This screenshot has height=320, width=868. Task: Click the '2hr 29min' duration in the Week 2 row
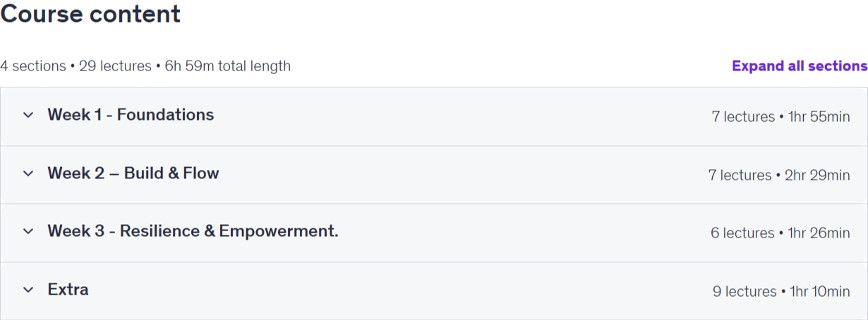(817, 176)
